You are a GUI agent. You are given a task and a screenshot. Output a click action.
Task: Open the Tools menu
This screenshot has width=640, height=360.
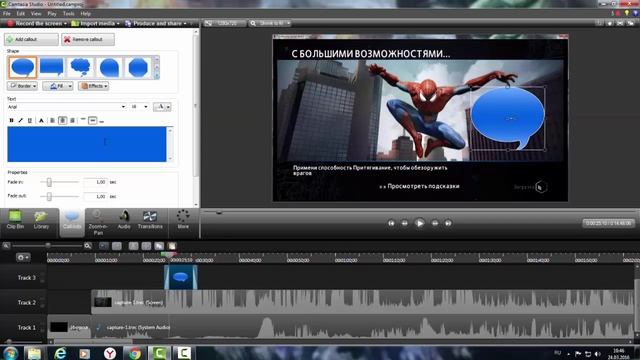[68, 14]
